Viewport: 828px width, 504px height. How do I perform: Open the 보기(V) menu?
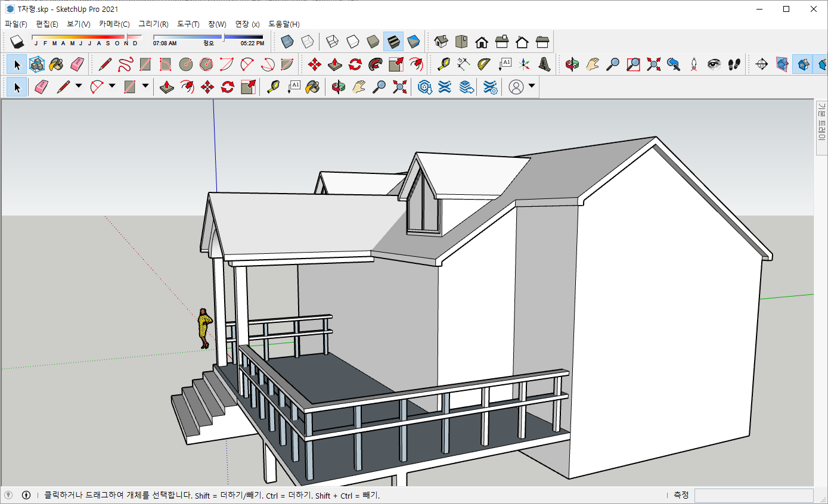[x=79, y=24]
